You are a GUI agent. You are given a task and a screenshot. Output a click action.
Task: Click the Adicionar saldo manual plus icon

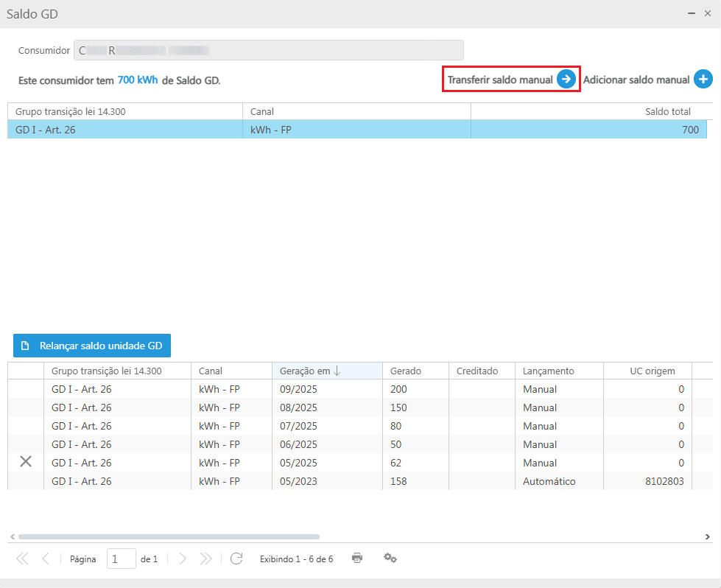tap(703, 80)
